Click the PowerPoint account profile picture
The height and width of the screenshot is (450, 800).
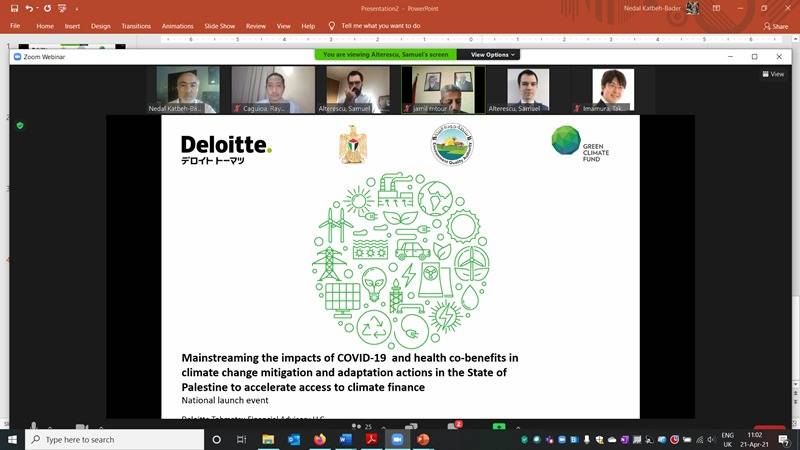692,8
